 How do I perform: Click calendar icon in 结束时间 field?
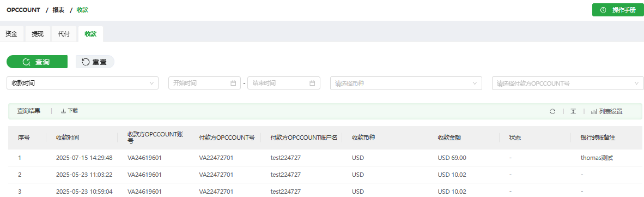(x=312, y=83)
